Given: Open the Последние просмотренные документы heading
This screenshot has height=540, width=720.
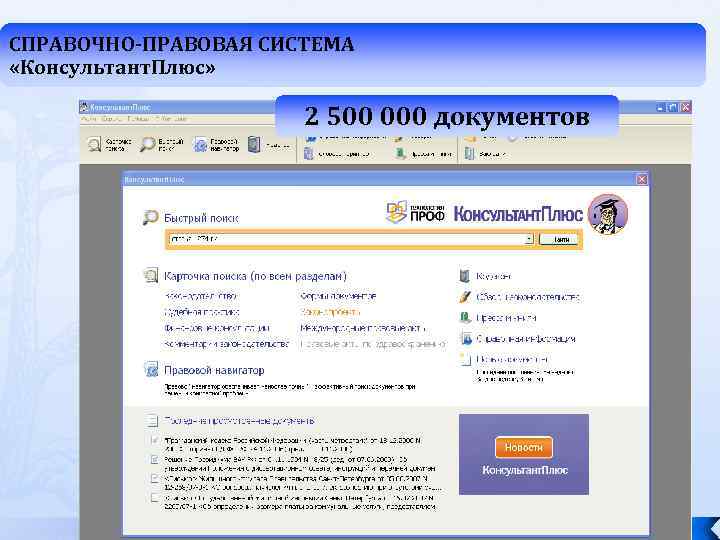Looking at the screenshot, I should (x=239, y=421).
